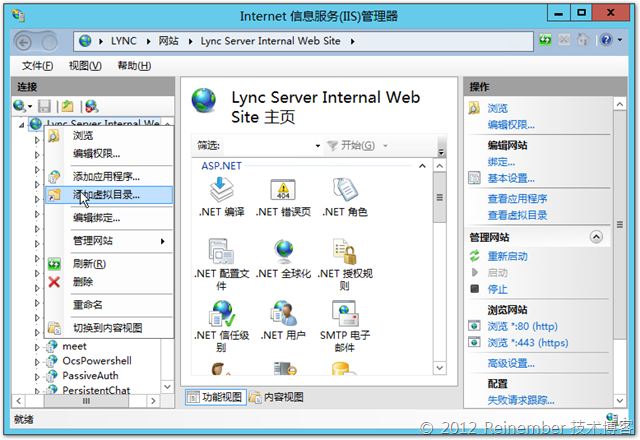Click the 高级设置... link
The width and height of the screenshot is (640, 440).
click(511, 363)
